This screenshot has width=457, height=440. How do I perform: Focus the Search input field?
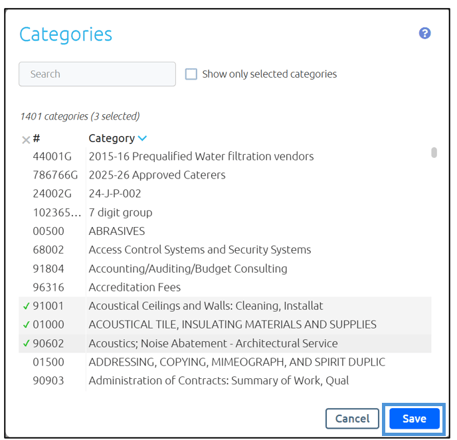coord(97,74)
